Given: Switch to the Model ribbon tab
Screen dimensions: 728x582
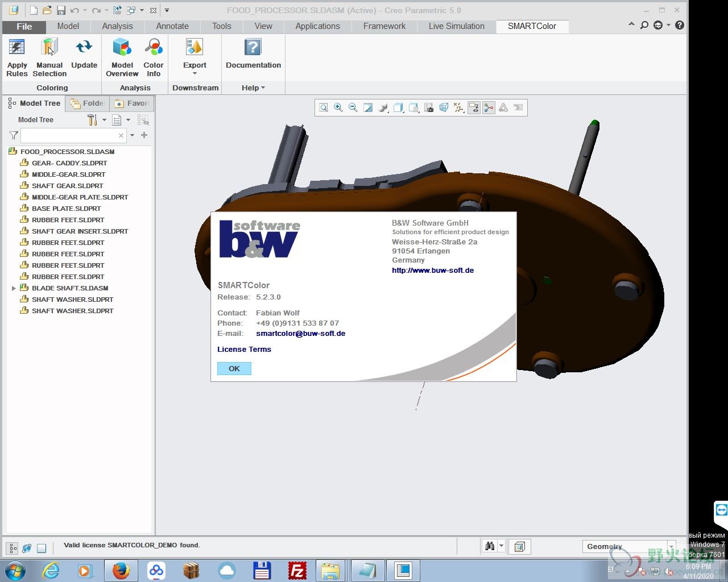Looking at the screenshot, I should (68, 26).
